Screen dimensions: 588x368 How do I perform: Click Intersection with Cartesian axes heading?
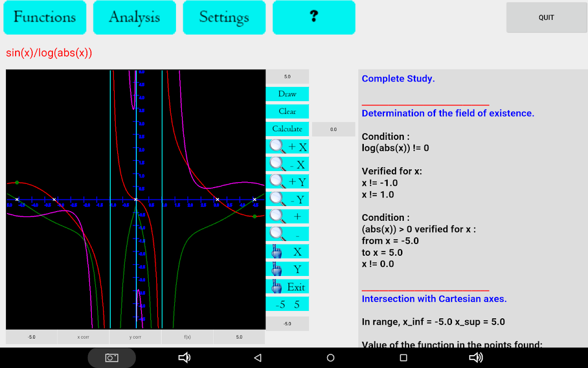point(434,299)
